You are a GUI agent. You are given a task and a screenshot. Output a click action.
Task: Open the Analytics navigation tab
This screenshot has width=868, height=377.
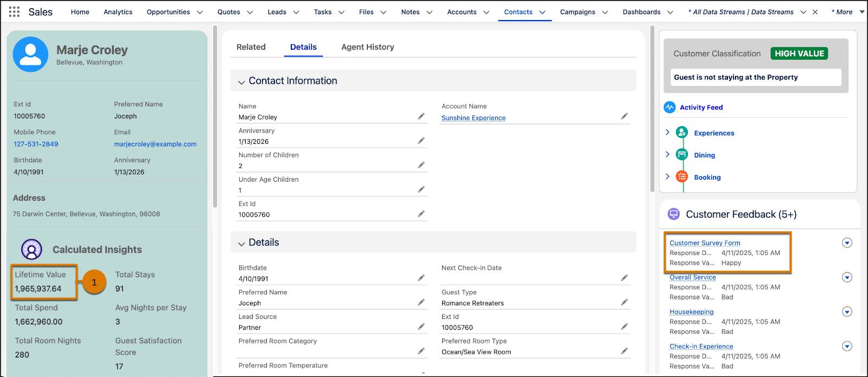118,12
